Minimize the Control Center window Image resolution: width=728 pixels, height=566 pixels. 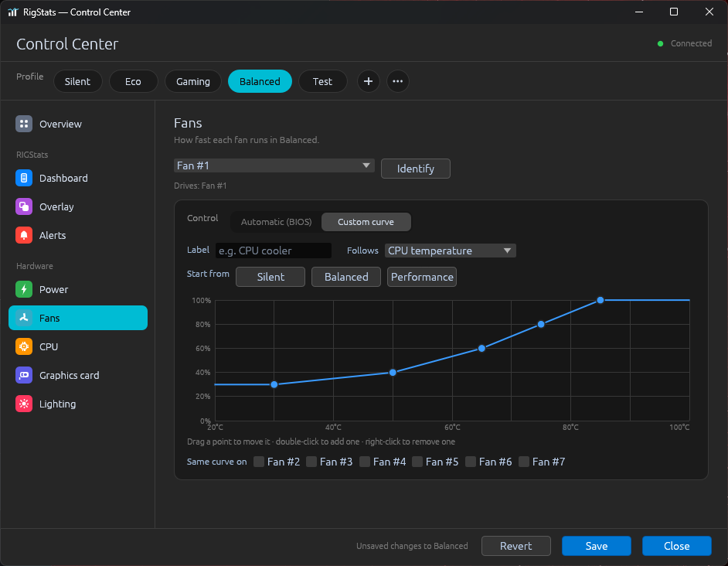(x=639, y=12)
